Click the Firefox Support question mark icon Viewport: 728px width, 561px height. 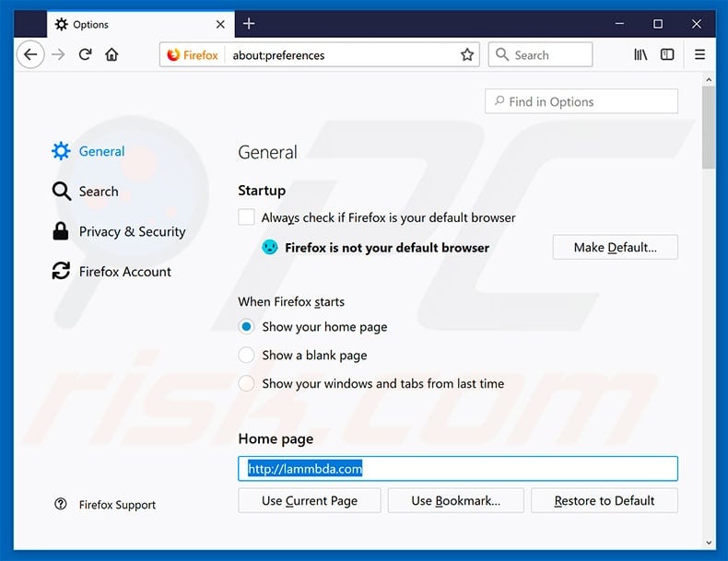point(60,504)
